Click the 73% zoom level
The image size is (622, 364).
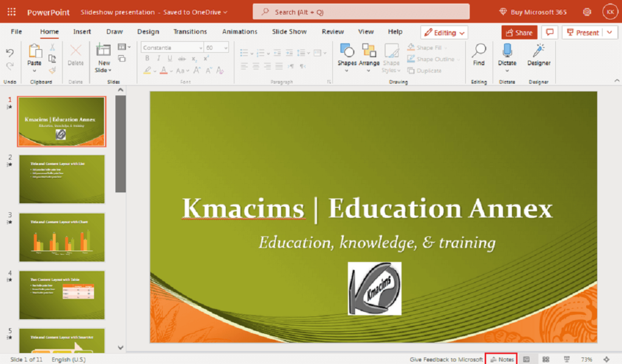click(586, 359)
